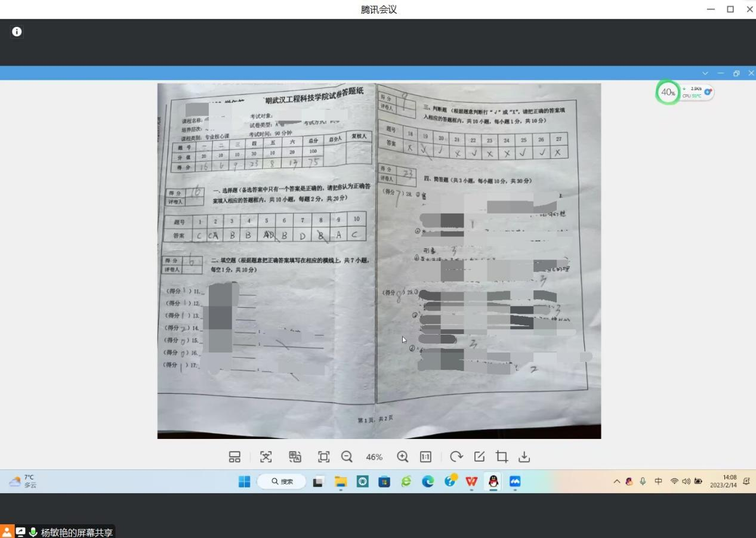This screenshot has width=756, height=538.
Task: Expand the hidden system tray icons arrow
Action: pyautogui.click(x=617, y=482)
